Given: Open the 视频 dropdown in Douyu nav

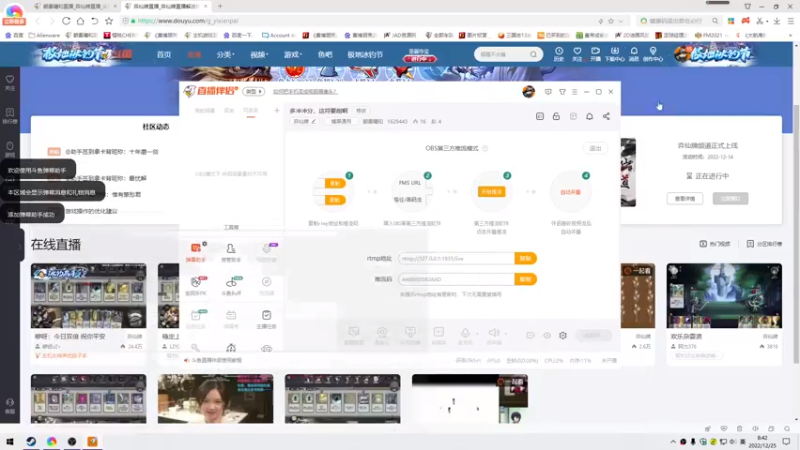Looking at the screenshot, I should point(259,55).
